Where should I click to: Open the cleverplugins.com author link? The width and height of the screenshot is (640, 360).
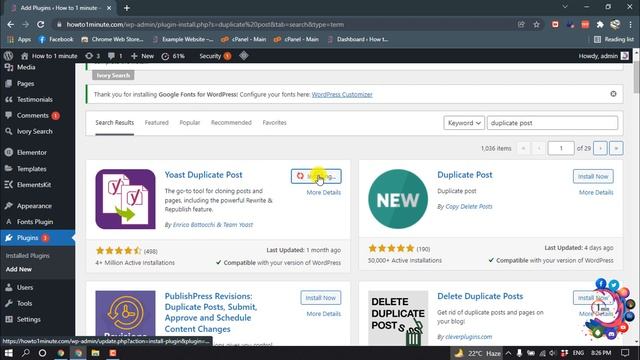tap(468, 337)
